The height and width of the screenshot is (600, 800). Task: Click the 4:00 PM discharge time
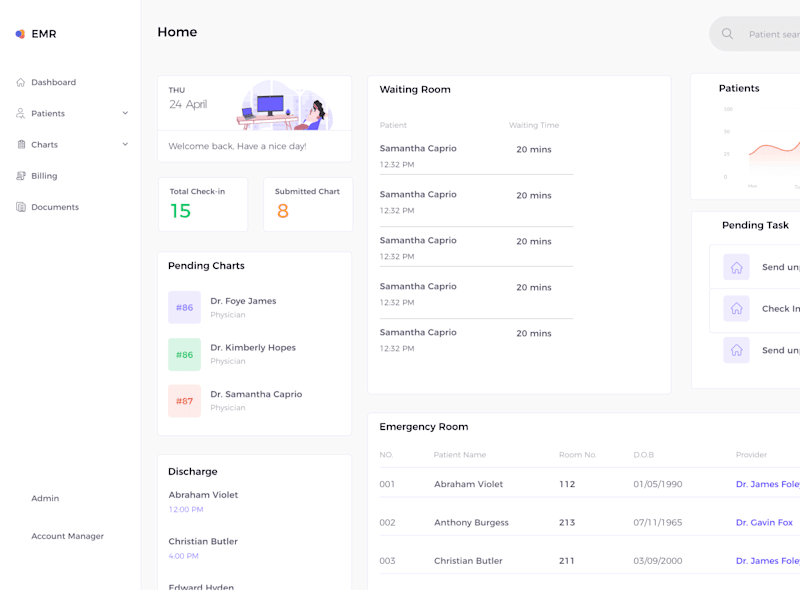(183, 556)
